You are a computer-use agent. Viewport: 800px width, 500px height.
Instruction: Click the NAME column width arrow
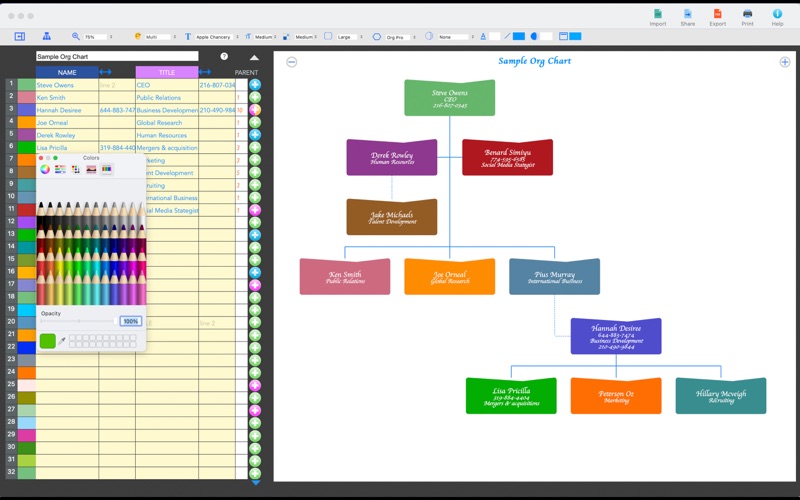tap(105, 72)
